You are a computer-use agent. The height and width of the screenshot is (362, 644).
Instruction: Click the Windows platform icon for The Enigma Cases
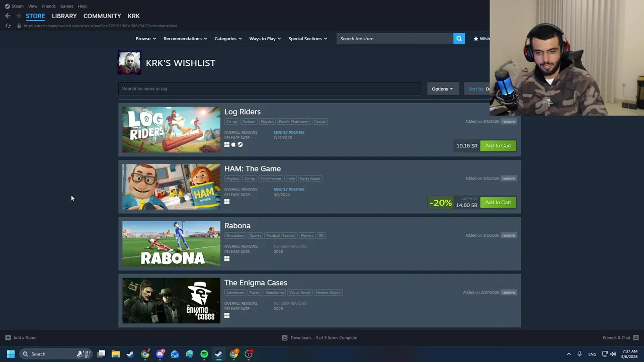tap(227, 316)
